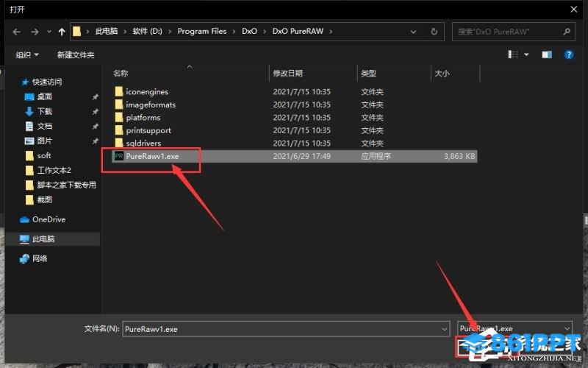Go up one folder level
The height and width of the screenshot is (368, 588).
click(62, 32)
